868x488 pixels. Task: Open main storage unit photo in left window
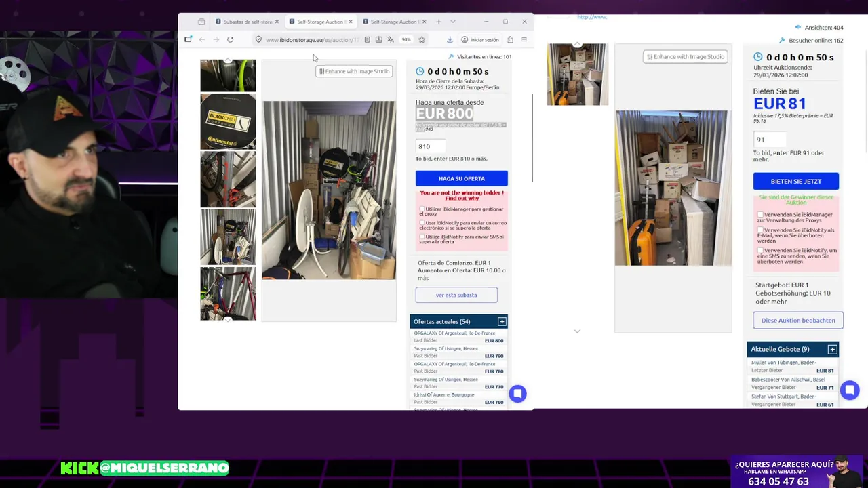(x=329, y=190)
